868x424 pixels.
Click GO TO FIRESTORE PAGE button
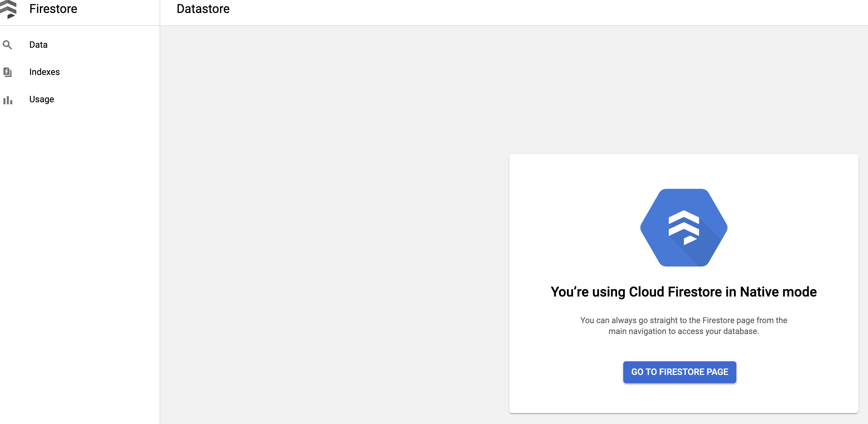[x=679, y=372]
